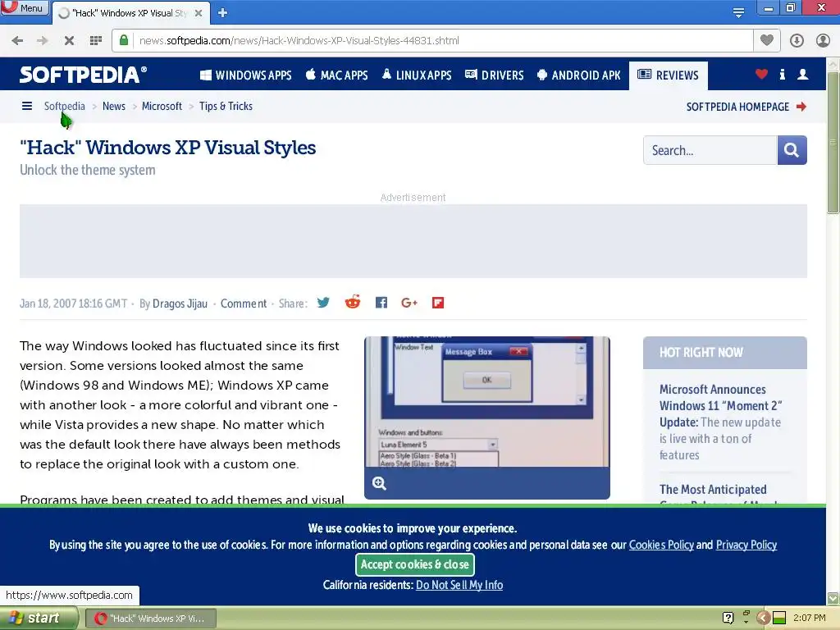Screen dimensions: 840x630
Task: Click the orange arrow tray icon
Action: coord(764,618)
